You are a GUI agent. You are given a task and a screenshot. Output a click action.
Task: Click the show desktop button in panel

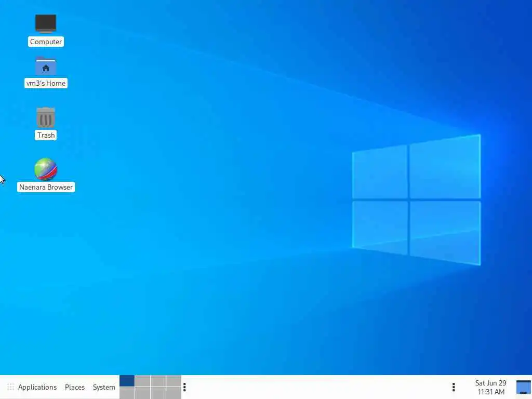[x=524, y=387]
